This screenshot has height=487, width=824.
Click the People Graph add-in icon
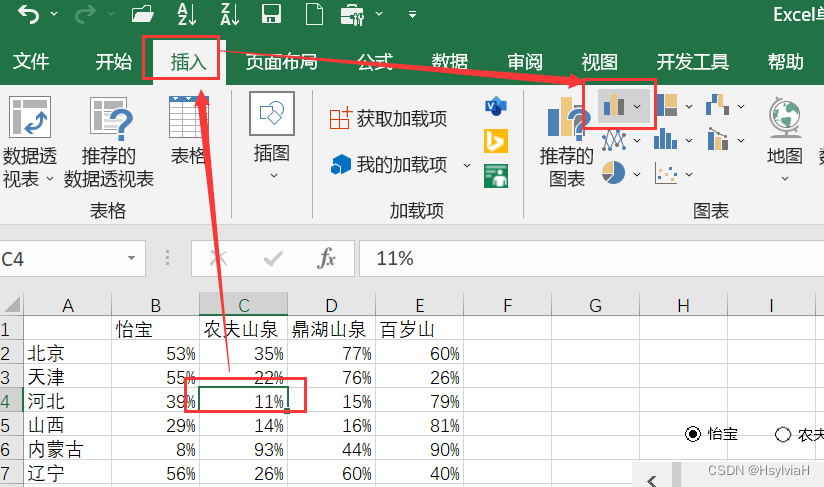pos(496,176)
